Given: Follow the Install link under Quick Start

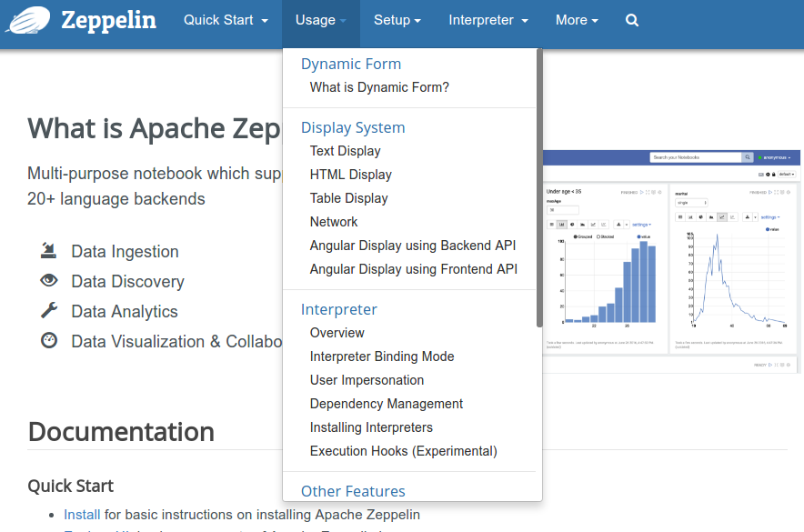Looking at the screenshot, I should [82, 515].
